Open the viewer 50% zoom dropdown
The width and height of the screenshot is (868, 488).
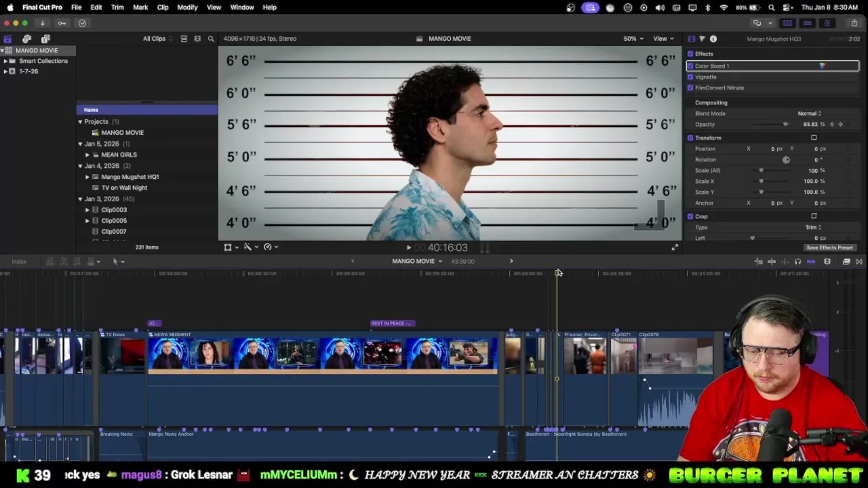click(x=633, y=39)
